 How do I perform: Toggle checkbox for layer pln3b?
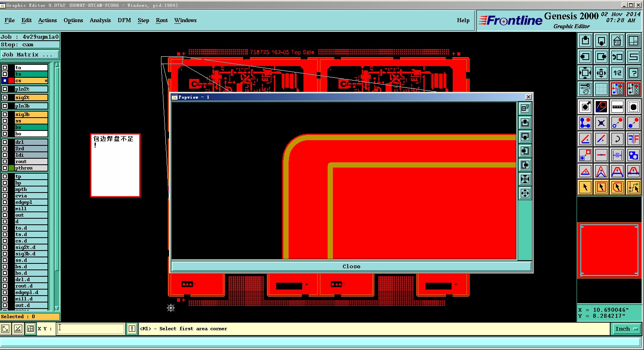coord(5,106)
